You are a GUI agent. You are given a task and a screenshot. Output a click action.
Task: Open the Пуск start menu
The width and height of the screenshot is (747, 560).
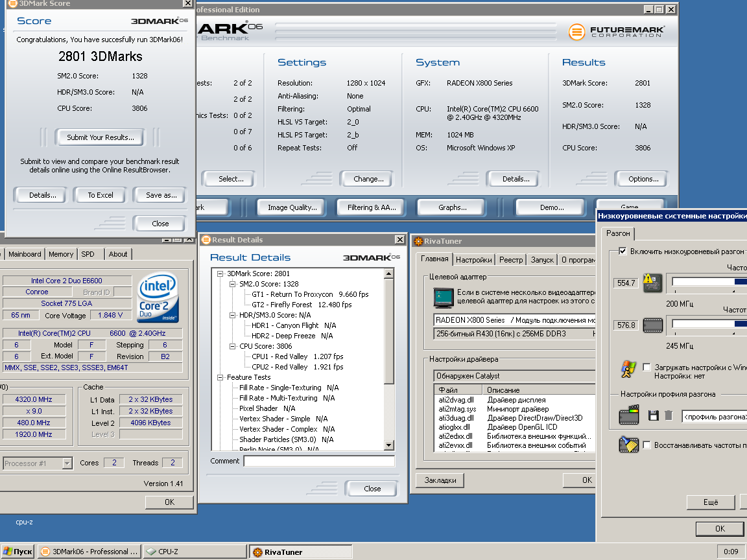click(x=18, y=552)
